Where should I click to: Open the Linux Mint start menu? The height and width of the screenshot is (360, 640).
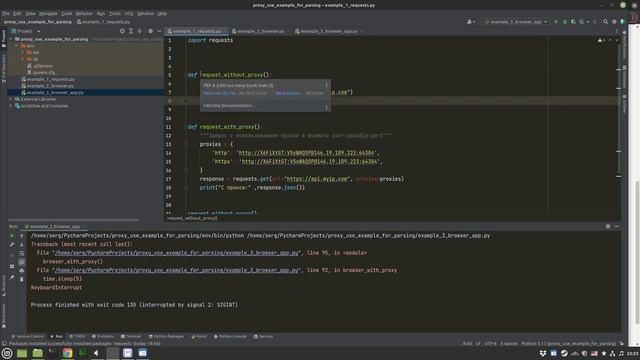pyautogui.click(x=7, y=353)
